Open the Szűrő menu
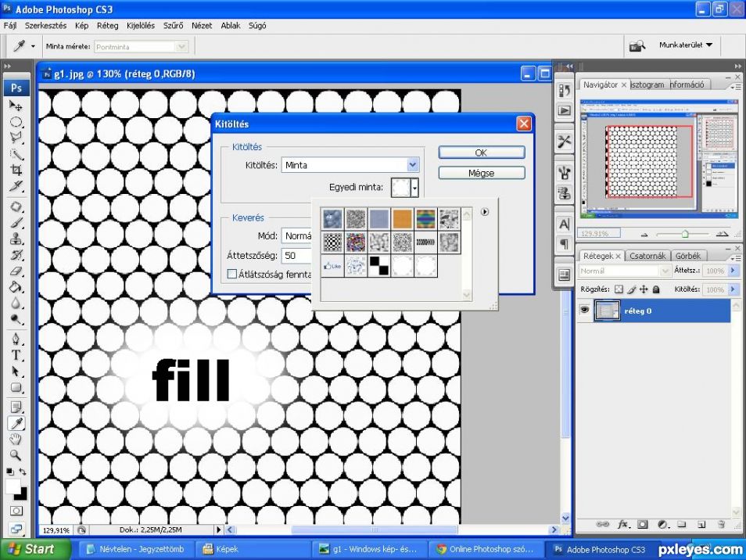The height and width of the screenshot is (560, 746). tap(173, 26)
